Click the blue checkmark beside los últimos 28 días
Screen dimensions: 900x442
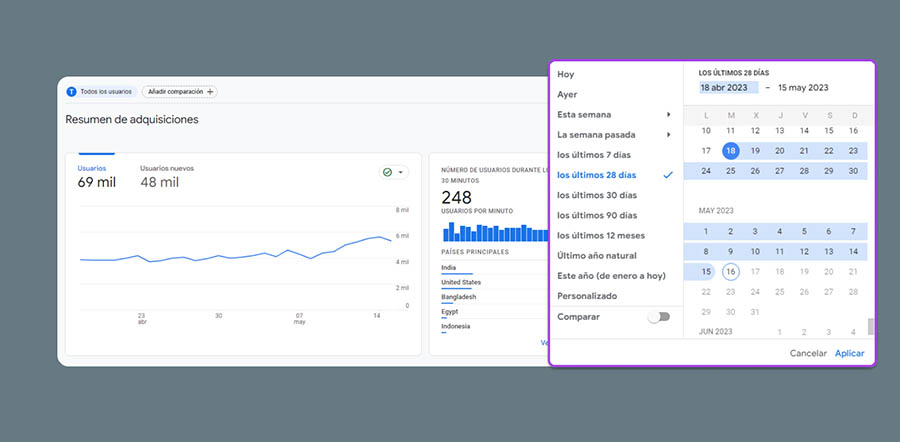click(668, 175)
